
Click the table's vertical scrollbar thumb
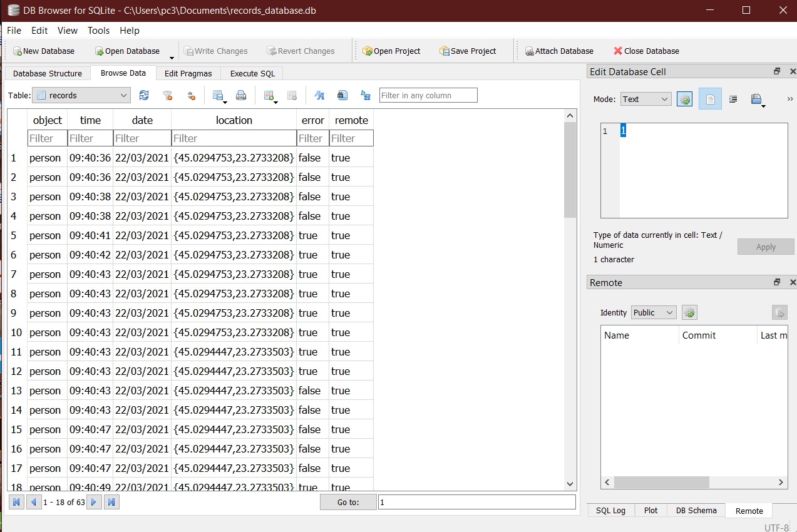pos(570,169)
